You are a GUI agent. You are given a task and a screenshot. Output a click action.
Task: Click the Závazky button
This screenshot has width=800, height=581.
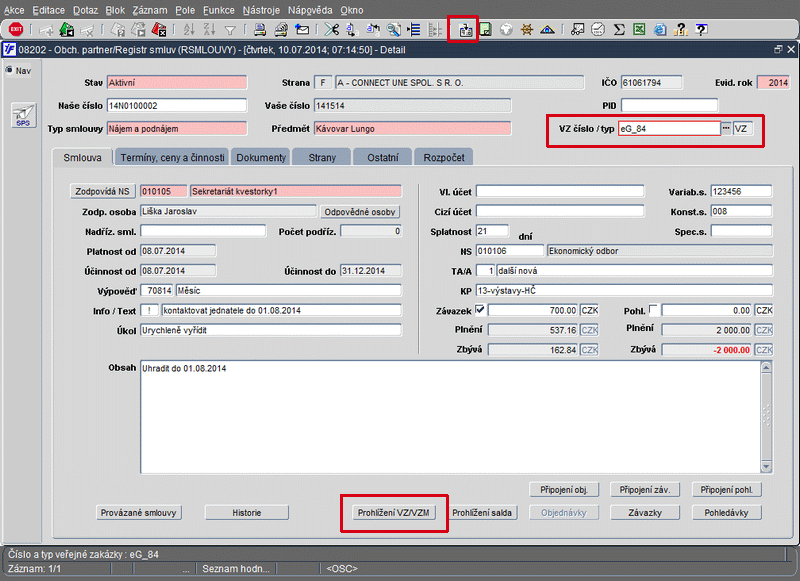(x=645, y=513)
